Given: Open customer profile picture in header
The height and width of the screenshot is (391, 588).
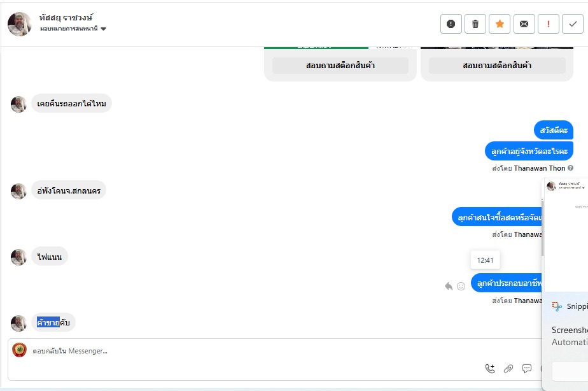Looking at the screenshot, I should point(19,24).
